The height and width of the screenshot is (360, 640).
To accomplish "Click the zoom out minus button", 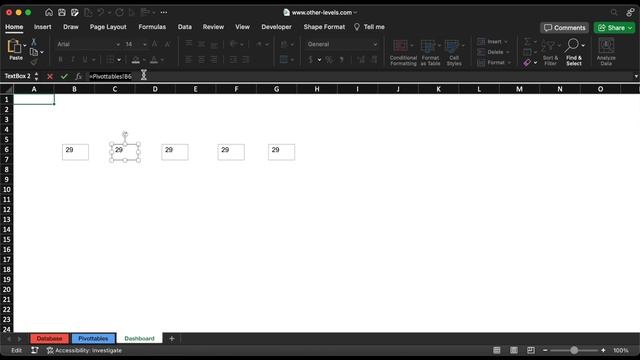I will tap(545, 350).
